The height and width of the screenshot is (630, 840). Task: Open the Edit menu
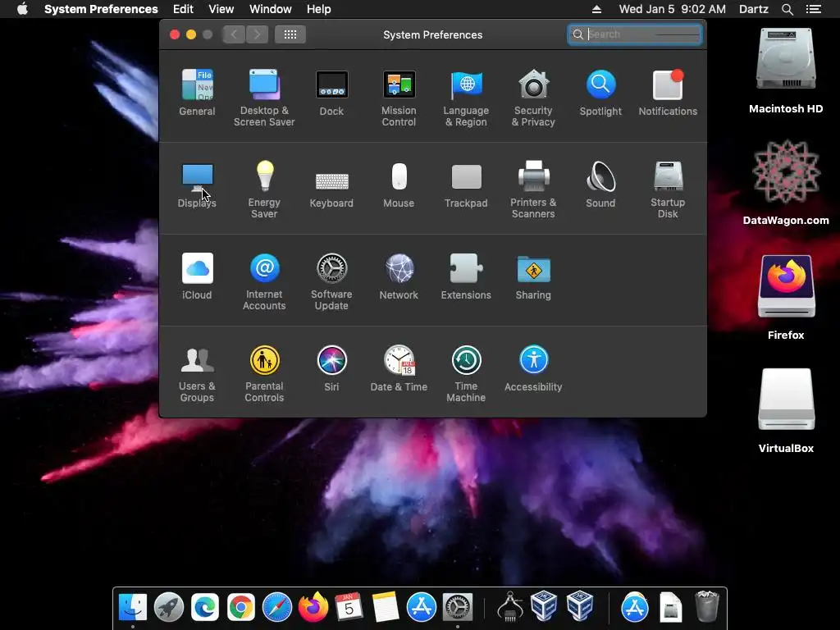click(183, 9)
